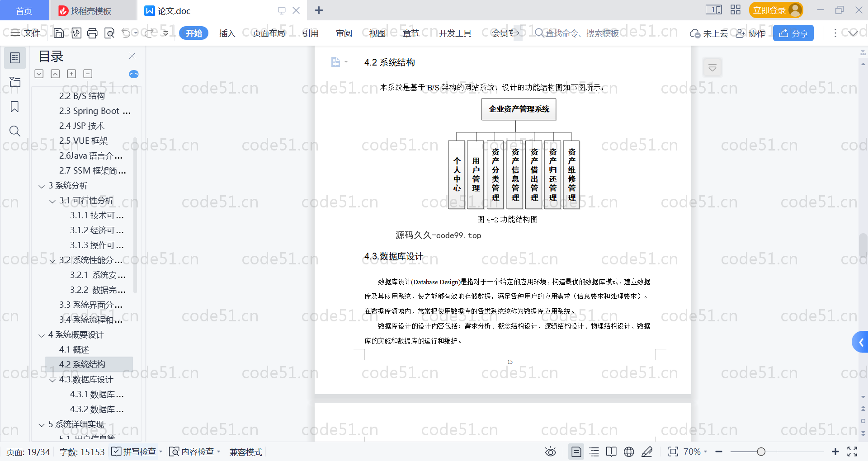Viewport: 868px width, 461px height.
Task: Open the 70% zoom level dropdown
Action: tap(695, 452)
